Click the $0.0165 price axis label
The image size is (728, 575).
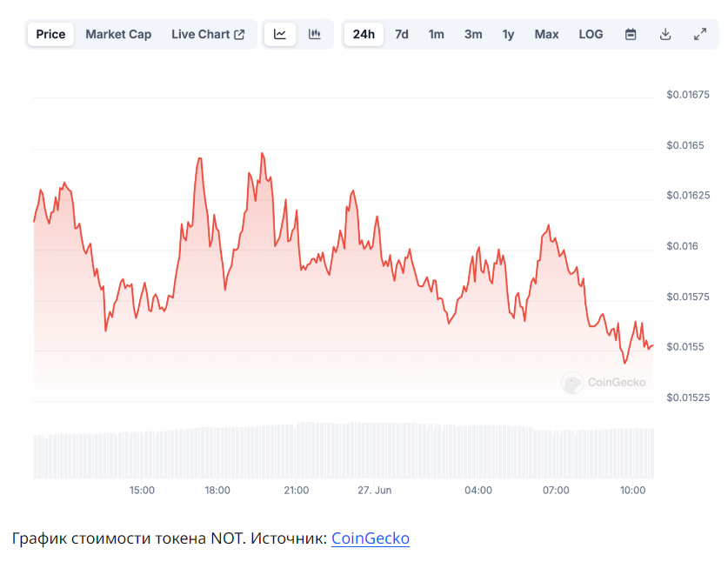(685, 145)
